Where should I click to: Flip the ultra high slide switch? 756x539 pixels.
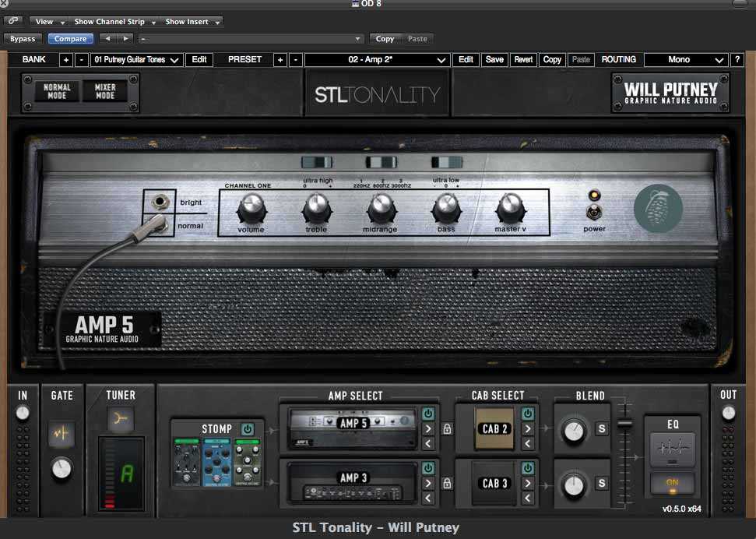pyautogui.click(x=317, y=162)
